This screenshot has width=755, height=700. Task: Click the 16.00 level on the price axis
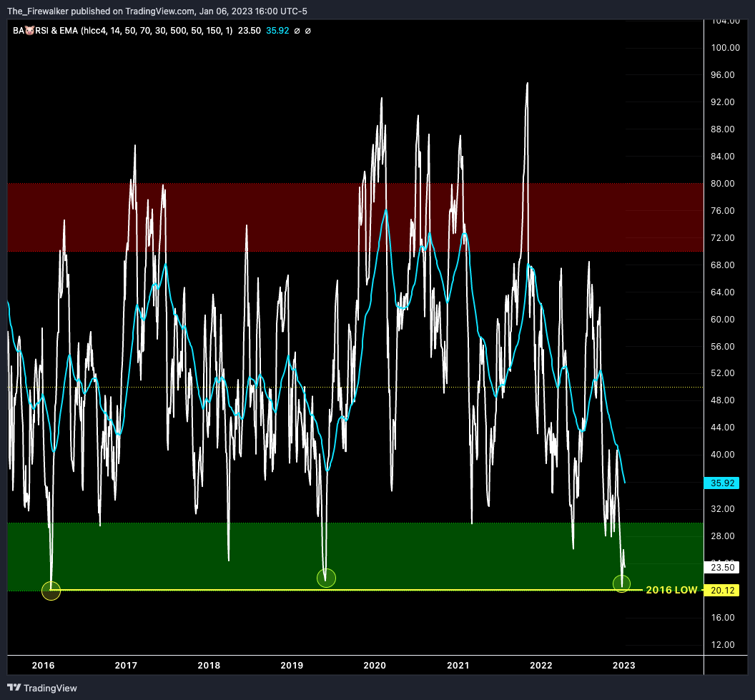point(723,618)
